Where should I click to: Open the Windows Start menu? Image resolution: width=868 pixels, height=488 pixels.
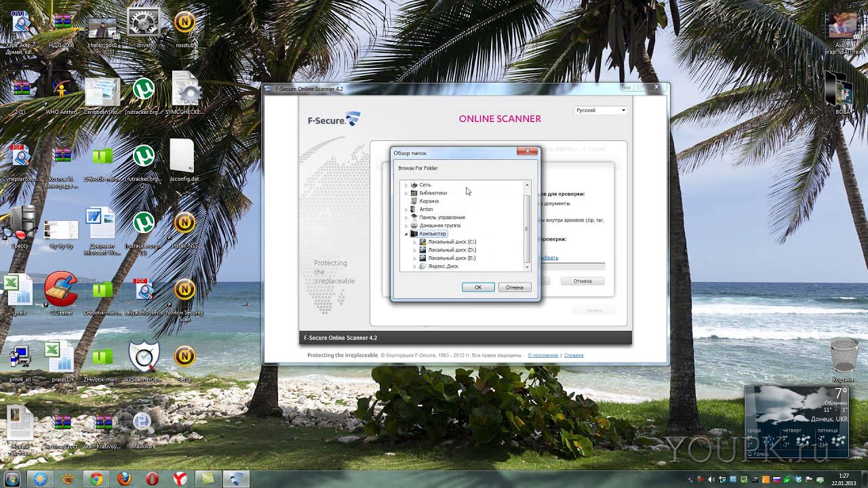12,479
